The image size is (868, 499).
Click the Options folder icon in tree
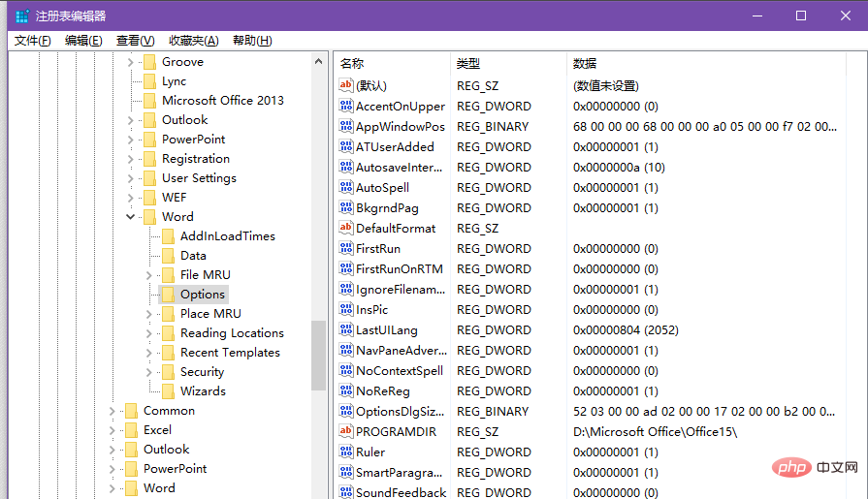(168, 295)
